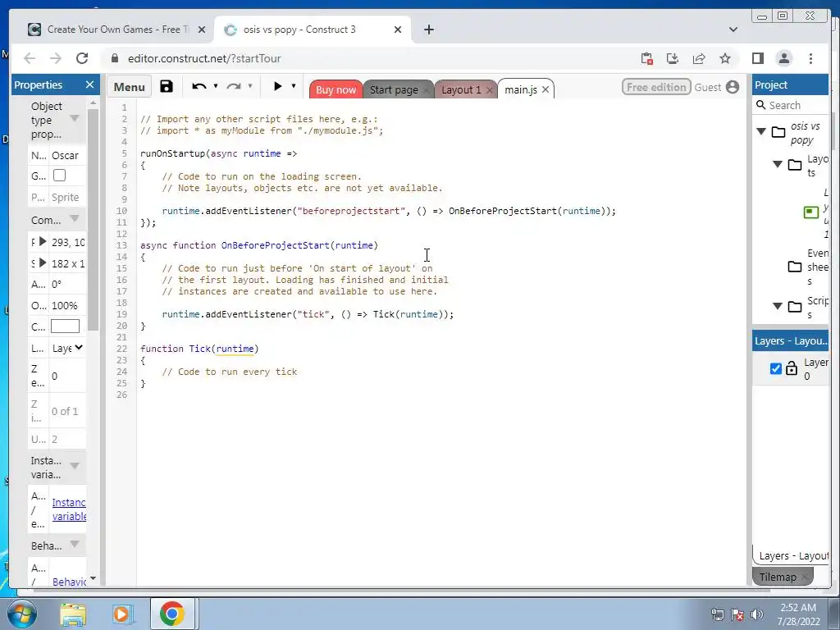The image size is (840, 630).
Task: Open the redo history dropdown arrow
Action: tap(249, 86)
